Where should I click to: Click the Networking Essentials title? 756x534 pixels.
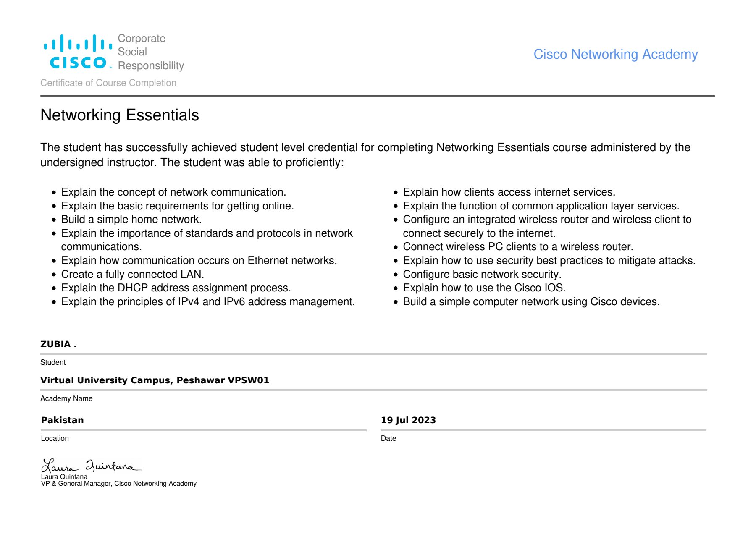(x=120, y=115)
